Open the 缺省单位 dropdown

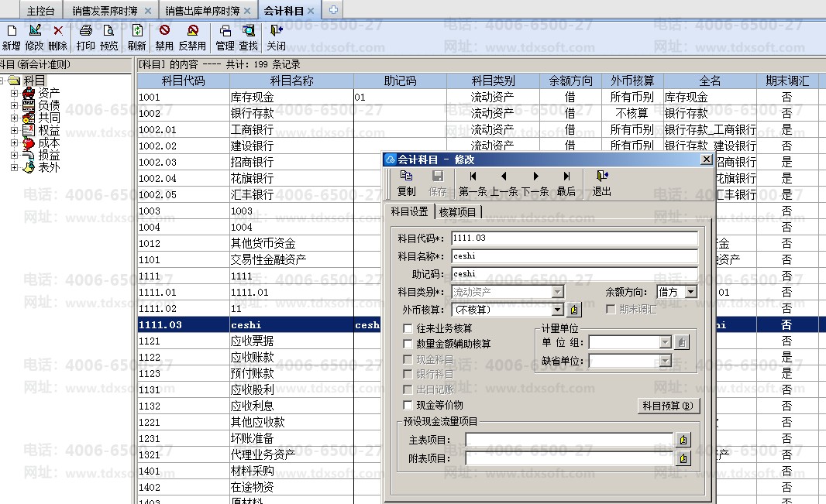pyautogui.click(x=666, y=361)
